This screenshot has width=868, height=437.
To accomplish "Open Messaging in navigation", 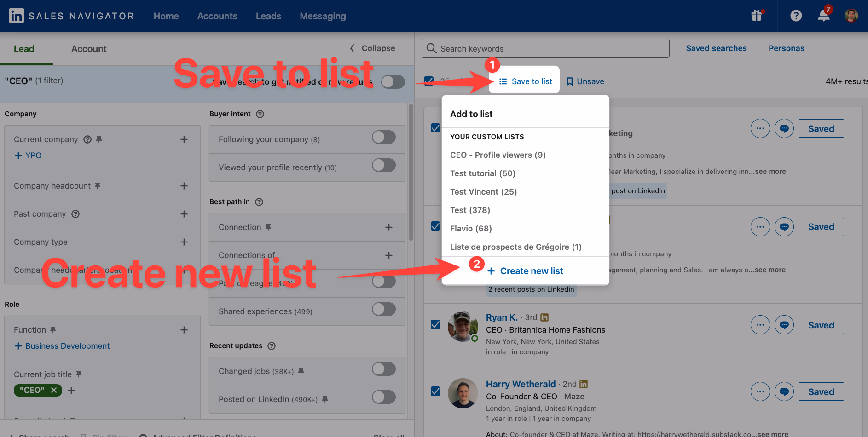I will click(323, 16).
